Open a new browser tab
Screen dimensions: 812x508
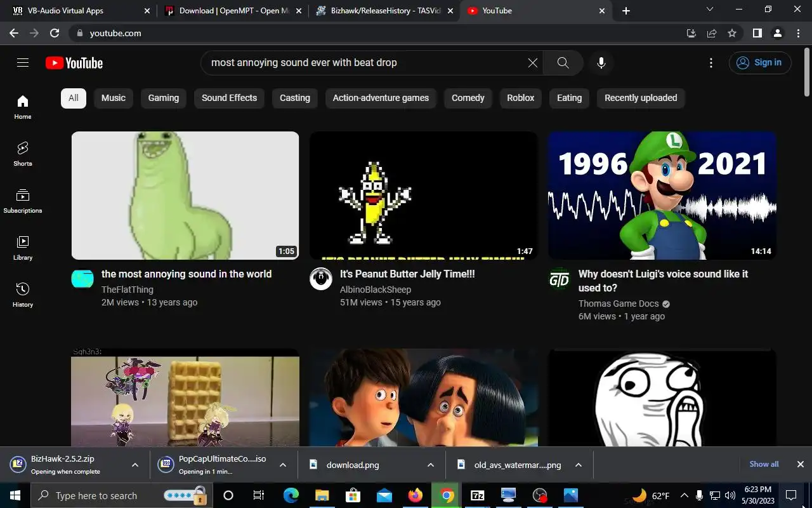tap(626, 11)
